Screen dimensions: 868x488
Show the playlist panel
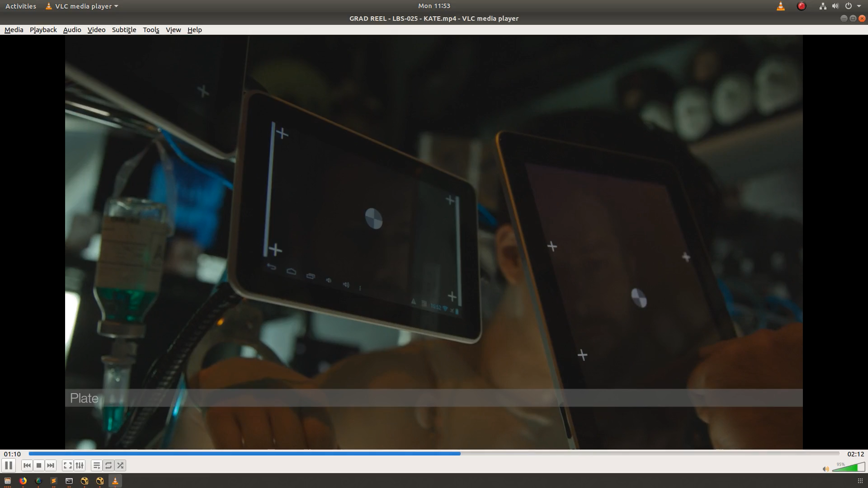point(96,465)
